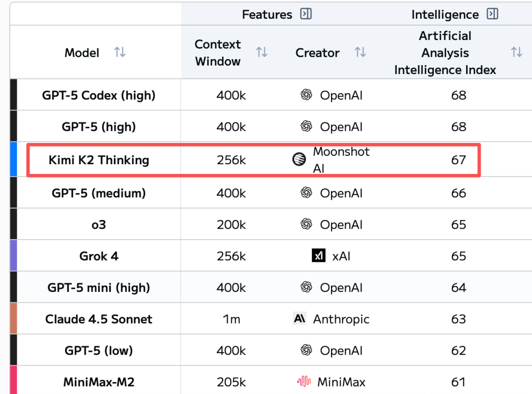Select the Grok 4 model name
Screen dimensions: 532x394
click(x=99, y=256)
